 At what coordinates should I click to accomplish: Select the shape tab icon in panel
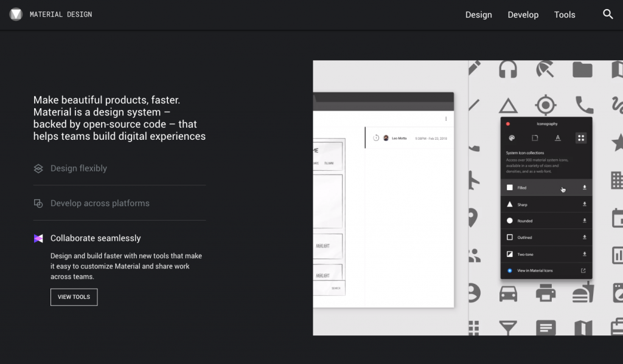[x=535, y=138]
